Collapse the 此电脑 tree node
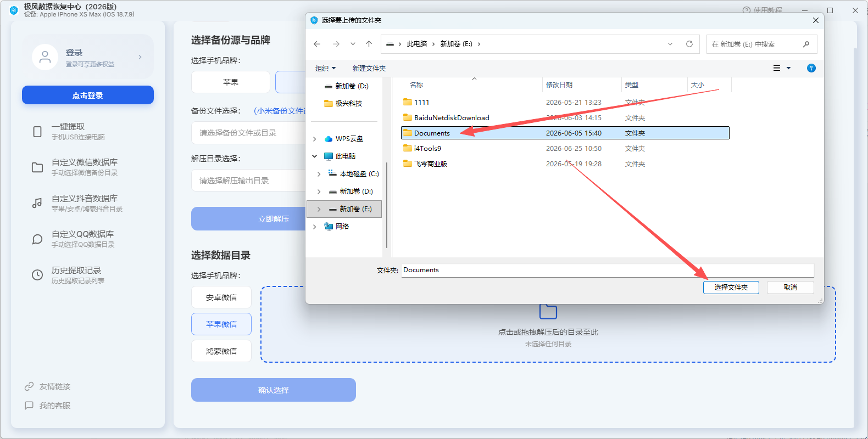The image size is (868, 439). 315,156
